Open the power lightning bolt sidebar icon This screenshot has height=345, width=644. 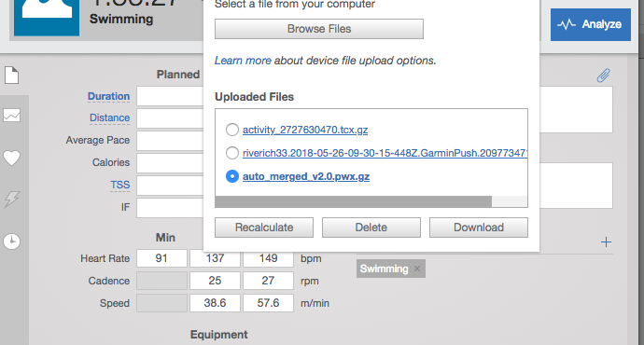coord(11,200)
